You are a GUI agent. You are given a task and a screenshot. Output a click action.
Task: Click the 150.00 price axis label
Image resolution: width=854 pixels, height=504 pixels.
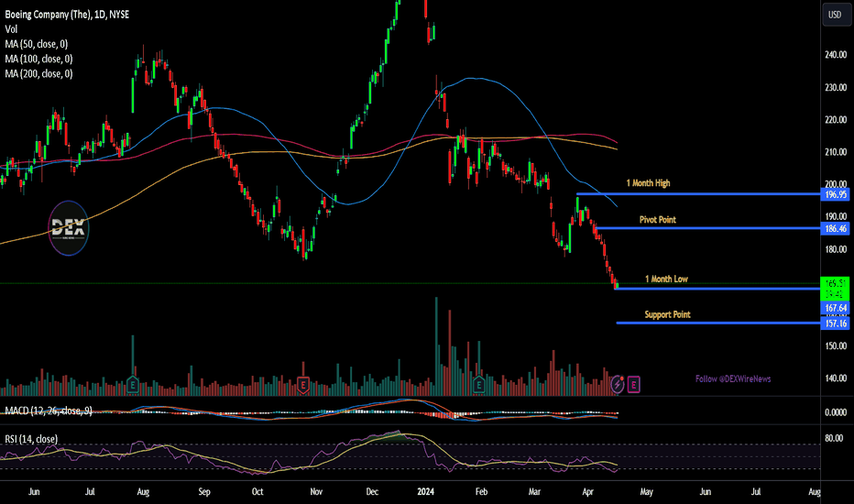coord(836,346)
